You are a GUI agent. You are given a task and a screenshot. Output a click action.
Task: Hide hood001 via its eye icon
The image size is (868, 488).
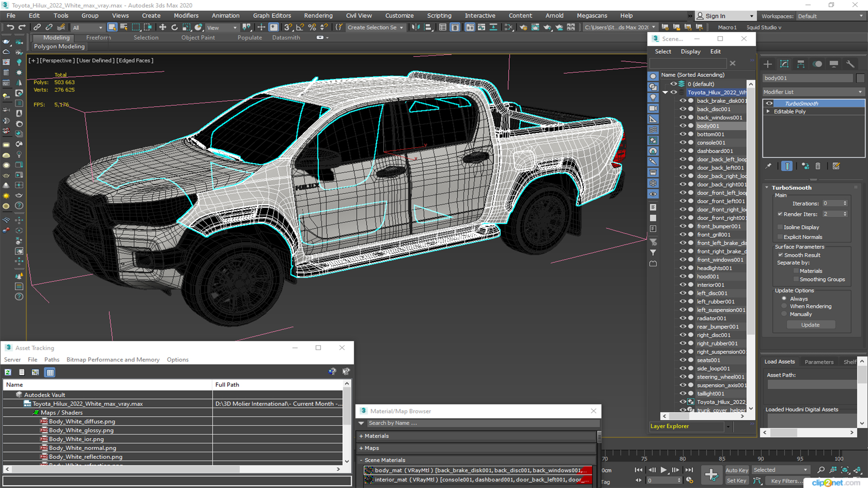click(x=683, y=277)
